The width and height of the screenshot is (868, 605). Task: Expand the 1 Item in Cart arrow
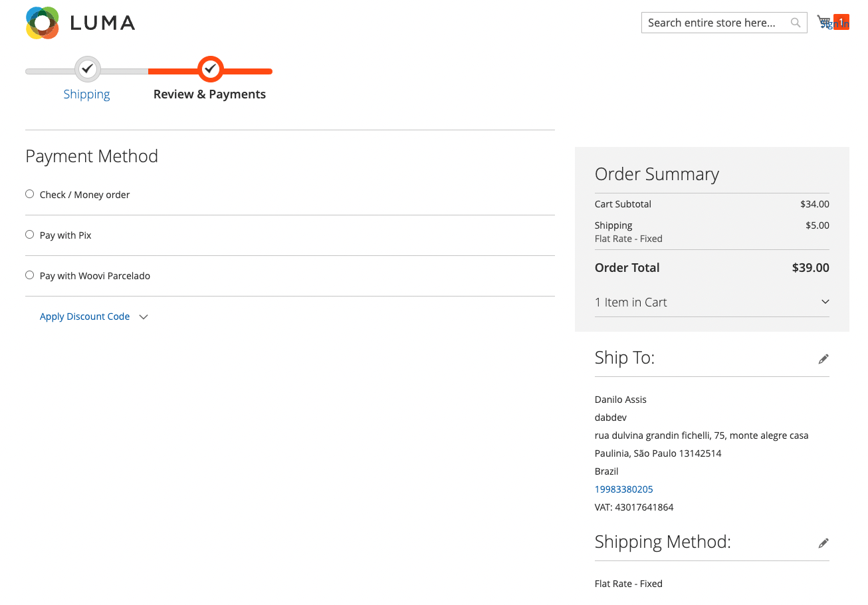click(x=825, y=302)
